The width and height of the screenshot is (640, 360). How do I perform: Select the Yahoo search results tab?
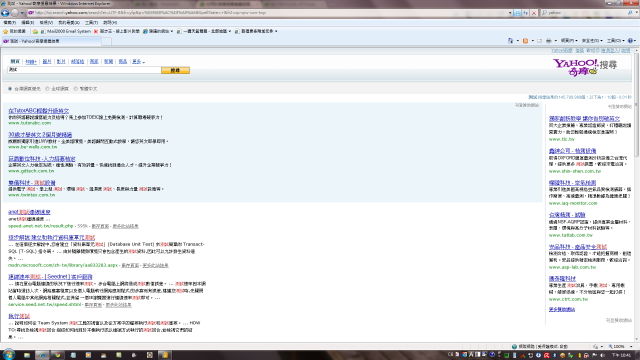coord(51,41)
